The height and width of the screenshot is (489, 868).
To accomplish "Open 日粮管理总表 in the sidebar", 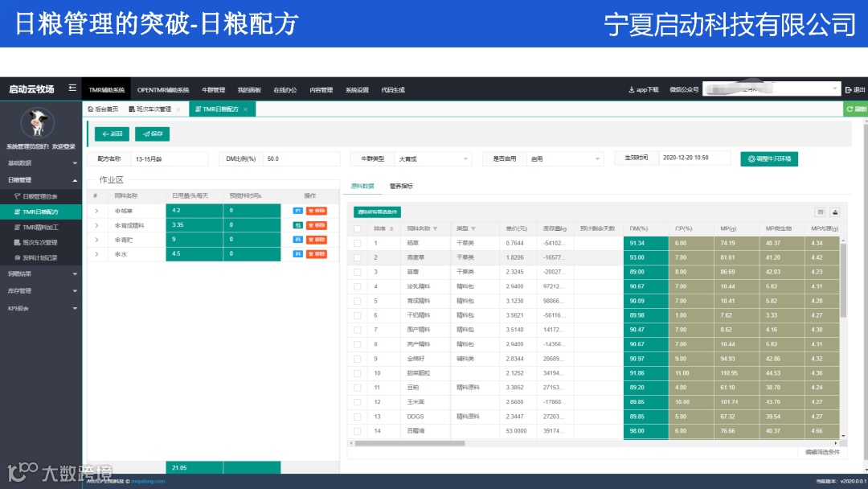I will 41,196.
